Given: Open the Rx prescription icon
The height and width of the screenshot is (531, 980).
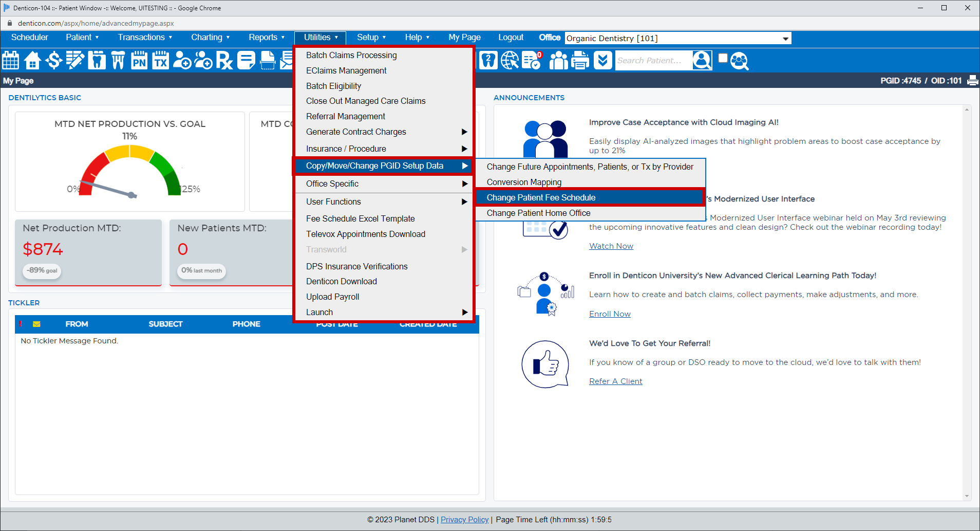Looking at the screenshot, I should click(224, 61).
